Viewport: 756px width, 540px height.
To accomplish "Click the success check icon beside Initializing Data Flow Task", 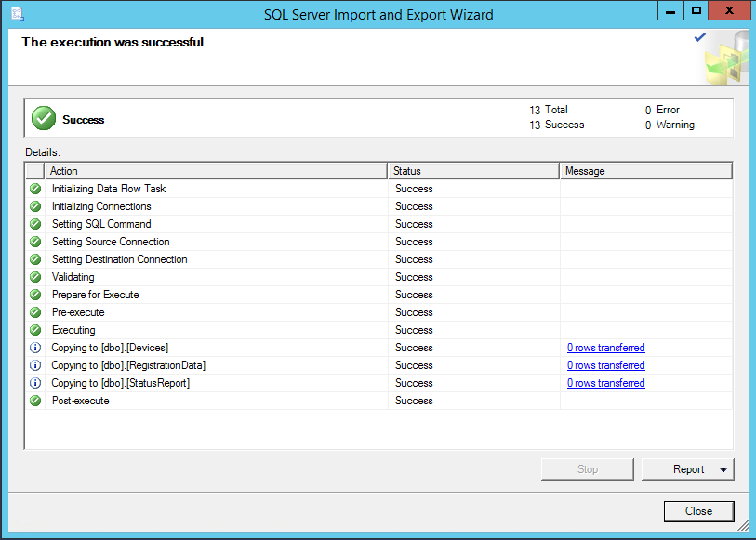I will coord(34,189).
